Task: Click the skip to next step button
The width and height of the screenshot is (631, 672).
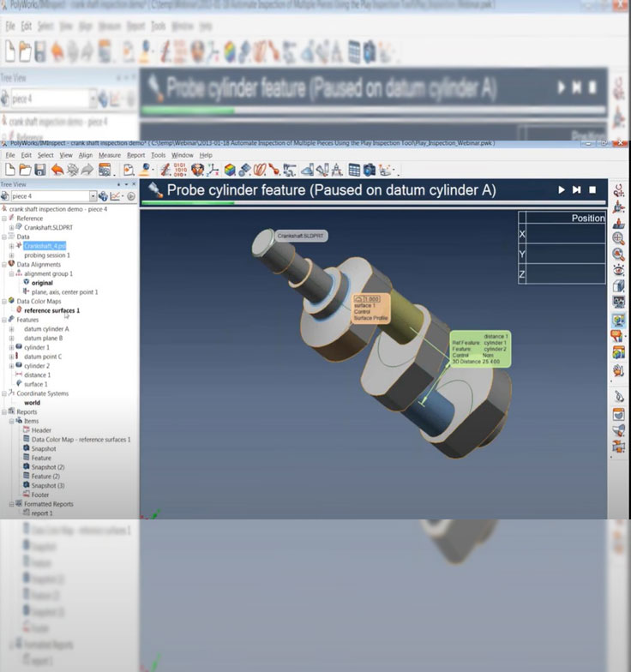Action: [x=576, y=189]
